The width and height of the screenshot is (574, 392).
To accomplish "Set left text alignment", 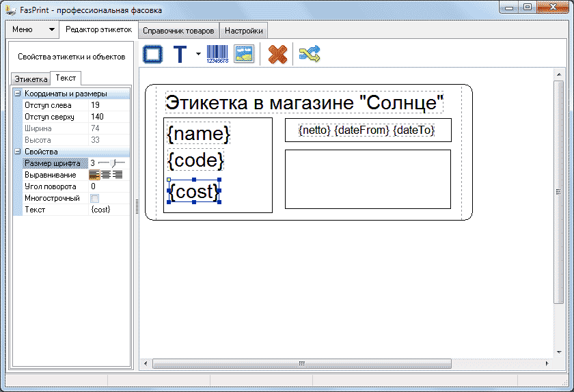I will (94, 175).
